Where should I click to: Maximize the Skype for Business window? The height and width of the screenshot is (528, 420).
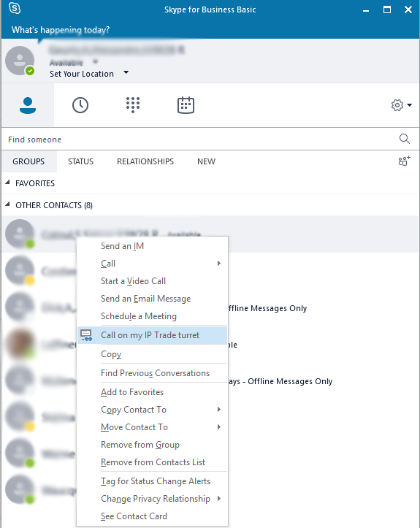(x=387, y=9)
